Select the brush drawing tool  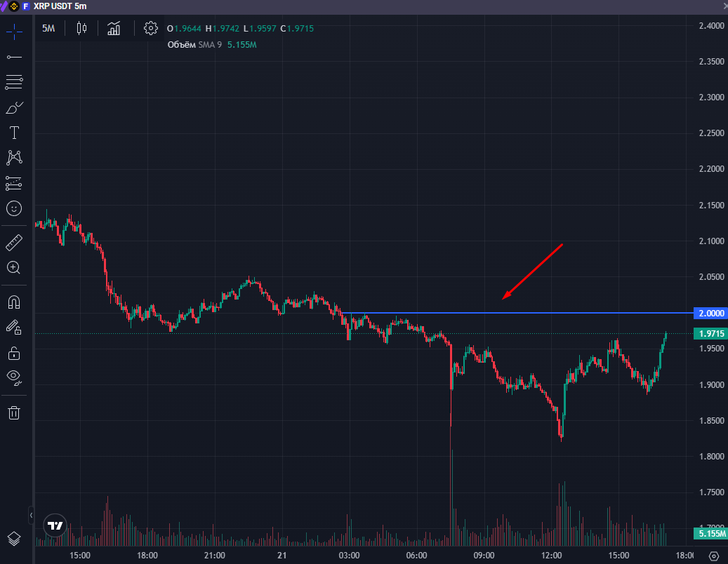(x=14, y=107)
